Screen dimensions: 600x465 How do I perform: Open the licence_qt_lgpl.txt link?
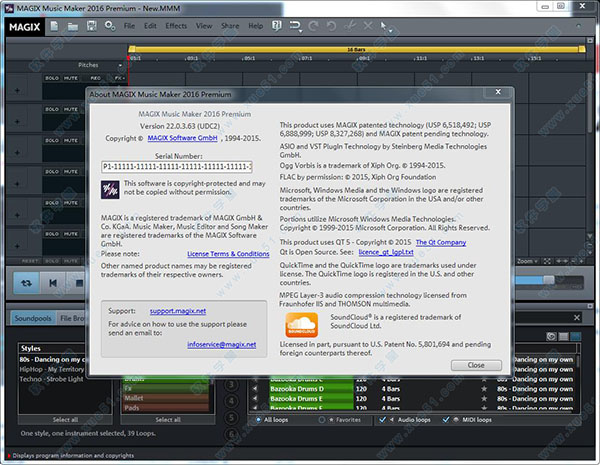pyautogui.click(x=386, y=252)
